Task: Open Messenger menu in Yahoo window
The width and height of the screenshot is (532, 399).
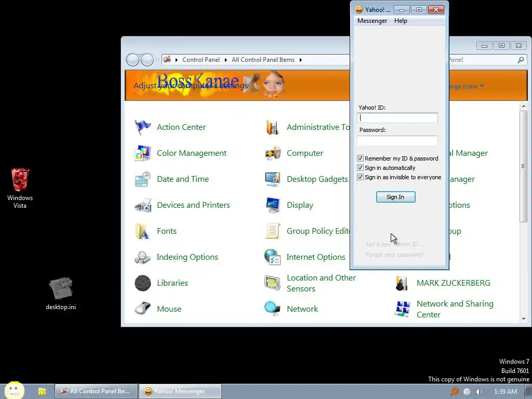Action: [x=372, y=21]
